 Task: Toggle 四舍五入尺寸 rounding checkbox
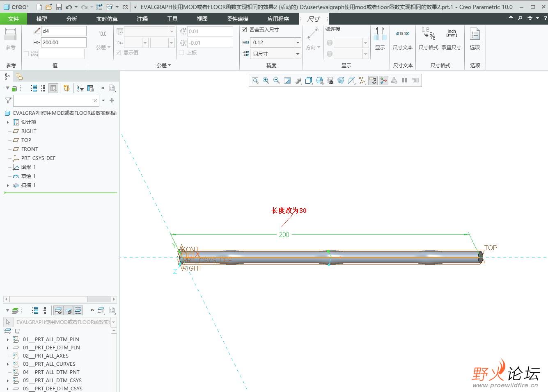pos(244,30)
